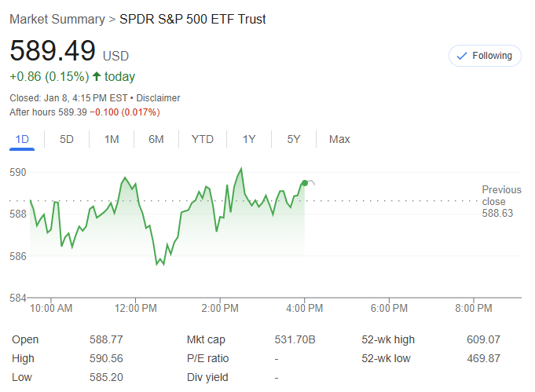This screenshot has width=535, height=392.
Task: View the 5Y price history
Action: (x=294, y=139)
